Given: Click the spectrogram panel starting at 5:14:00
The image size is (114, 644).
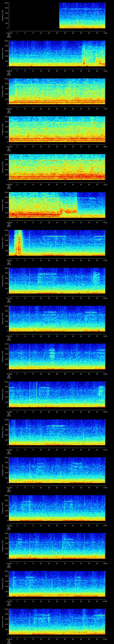Looking at the screenshot, I should (x=57, y=394).
